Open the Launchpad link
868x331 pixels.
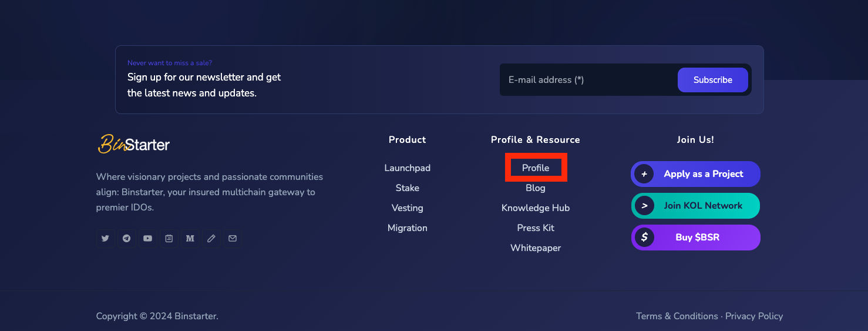[408, 168]
